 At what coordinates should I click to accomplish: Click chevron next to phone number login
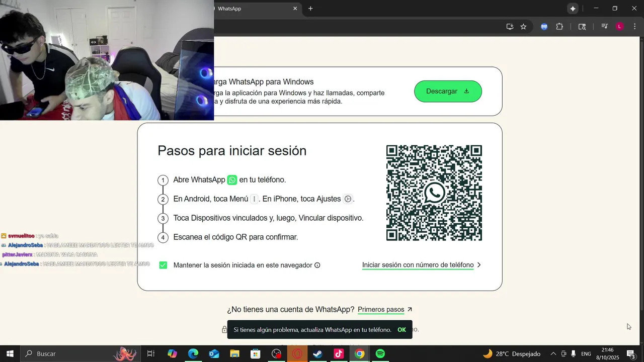(x=479, y=265)
